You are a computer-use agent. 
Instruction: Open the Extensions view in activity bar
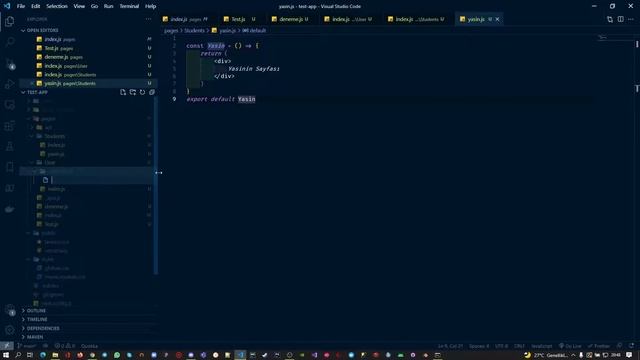(x=9, y=126)
